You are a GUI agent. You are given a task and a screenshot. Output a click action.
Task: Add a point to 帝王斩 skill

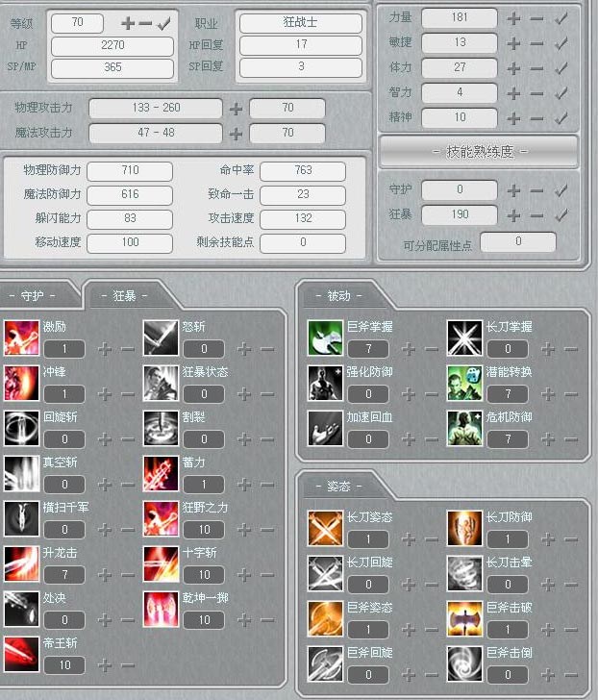[x=105, y=665]
